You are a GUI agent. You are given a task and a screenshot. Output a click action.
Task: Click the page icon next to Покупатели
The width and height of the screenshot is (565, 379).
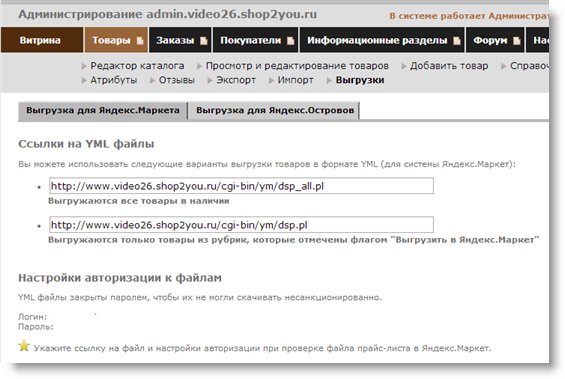pyautogui.click(x=290, y=41)
